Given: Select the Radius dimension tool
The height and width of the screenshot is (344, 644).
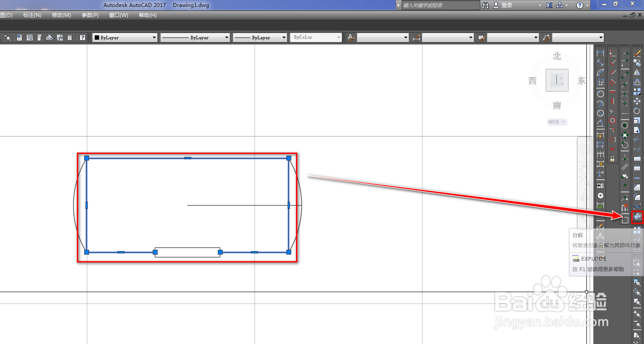Looking at the screenshot, I should pos(600,93).
